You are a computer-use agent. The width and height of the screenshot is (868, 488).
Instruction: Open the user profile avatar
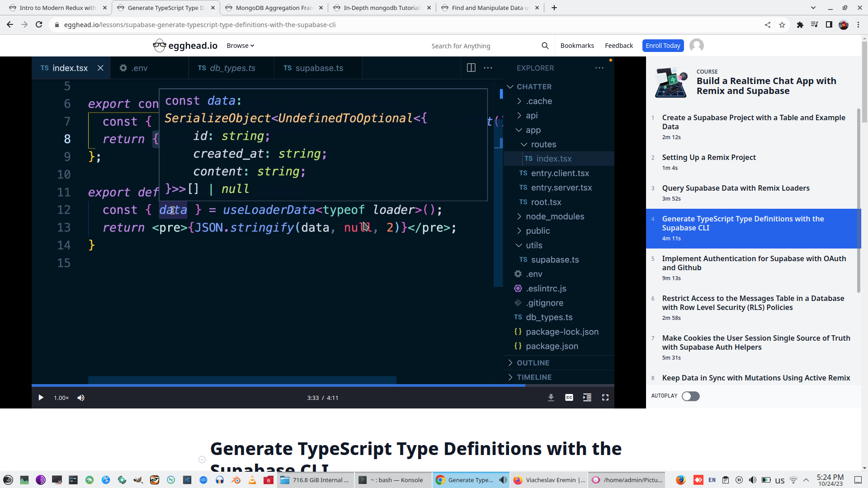[696, 46]
